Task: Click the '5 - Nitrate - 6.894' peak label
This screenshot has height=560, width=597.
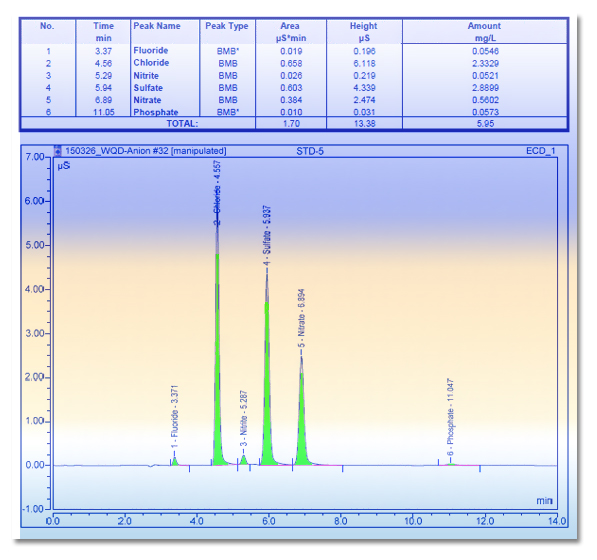Action: click(x=302, y=318)
